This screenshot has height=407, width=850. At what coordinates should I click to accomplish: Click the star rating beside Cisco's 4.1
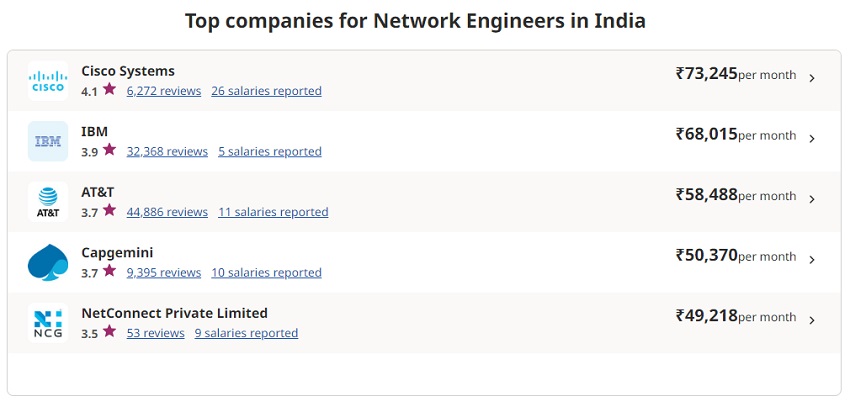109,90
